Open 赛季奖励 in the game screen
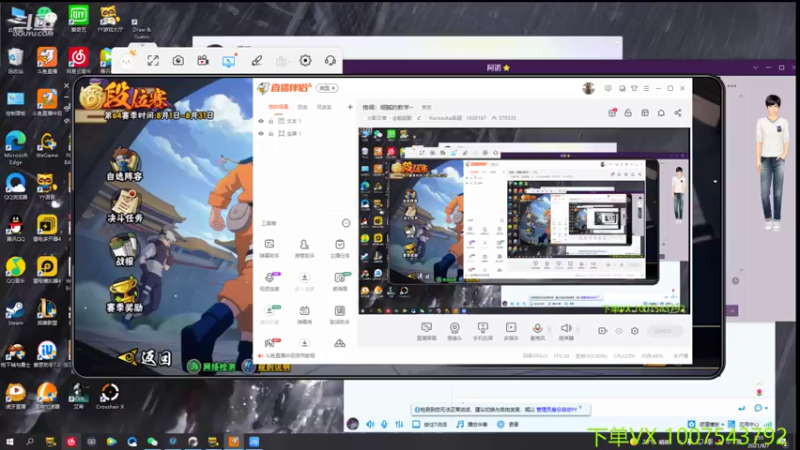 124,295
